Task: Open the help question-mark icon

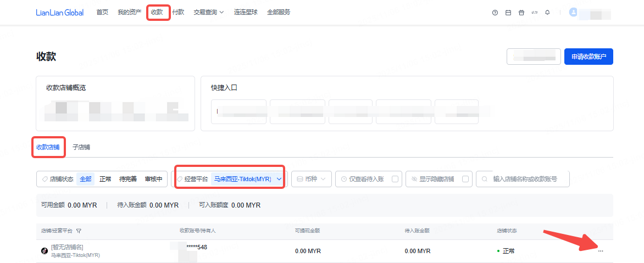Action: [495, 13]
